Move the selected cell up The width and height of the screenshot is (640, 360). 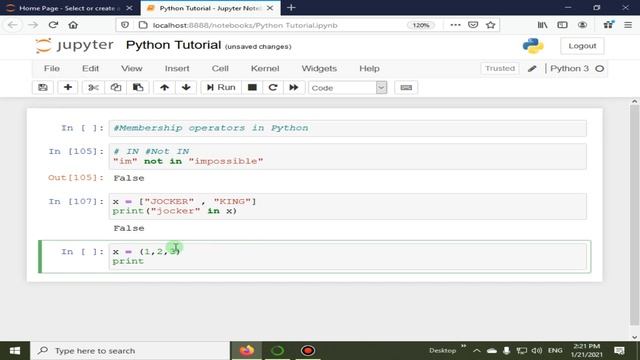[164, 87]
